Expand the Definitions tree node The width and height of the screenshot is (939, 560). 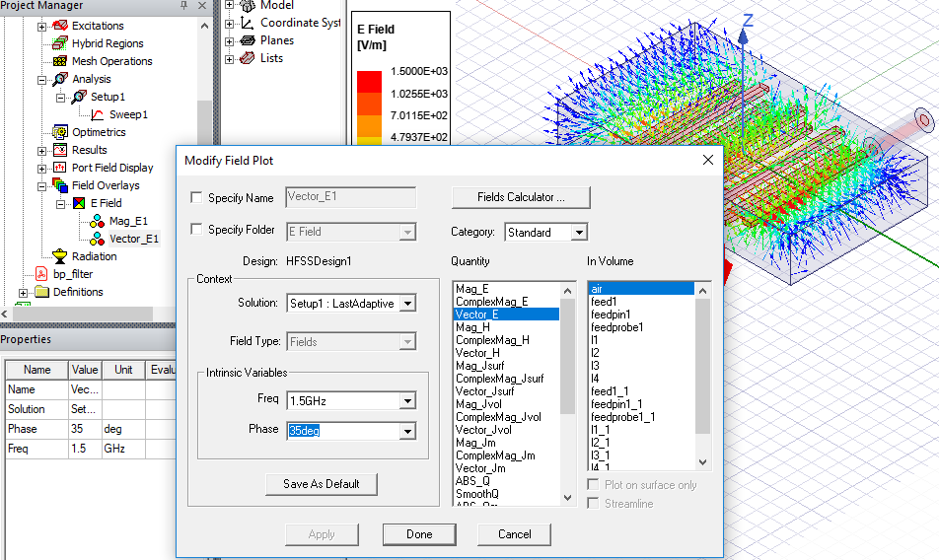coord(24,292)
